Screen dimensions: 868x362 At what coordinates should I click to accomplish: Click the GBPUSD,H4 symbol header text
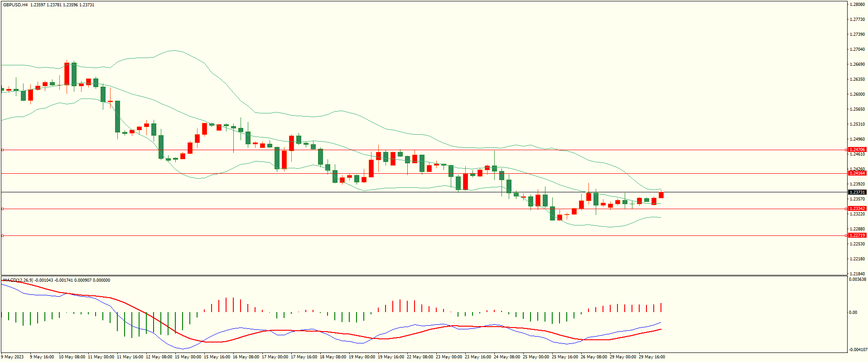click(15, 5)
